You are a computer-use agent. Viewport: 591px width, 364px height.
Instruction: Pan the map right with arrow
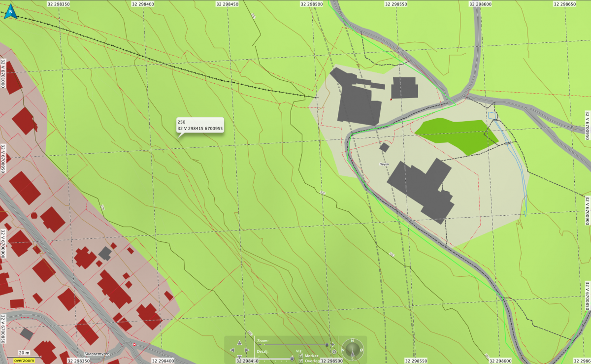pos(247,350)
